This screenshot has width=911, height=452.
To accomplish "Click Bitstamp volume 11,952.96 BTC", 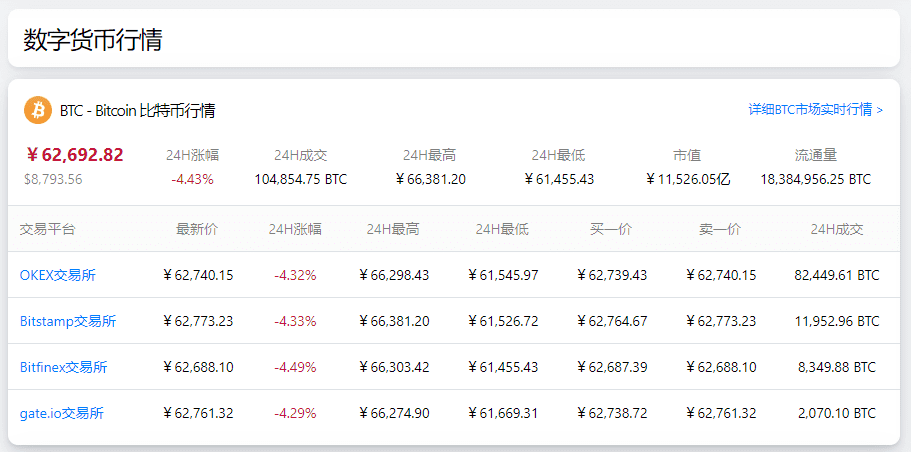I will (x=837, y=321).
